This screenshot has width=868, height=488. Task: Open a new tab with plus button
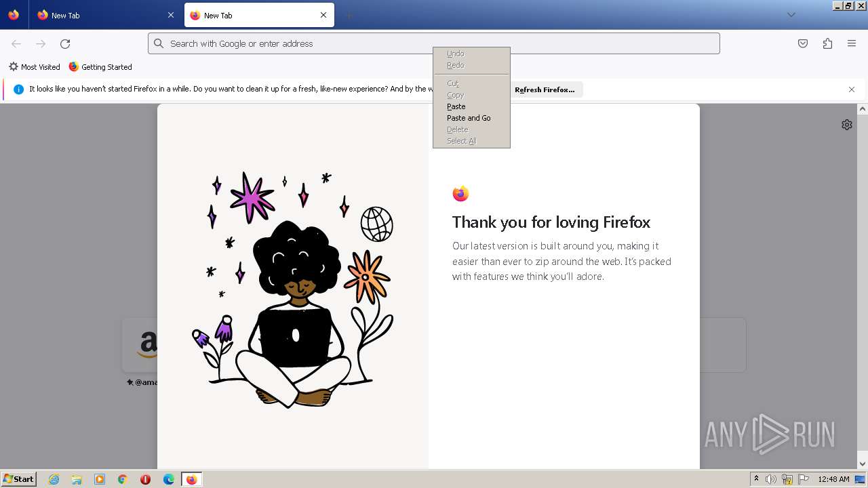(349, 15)
